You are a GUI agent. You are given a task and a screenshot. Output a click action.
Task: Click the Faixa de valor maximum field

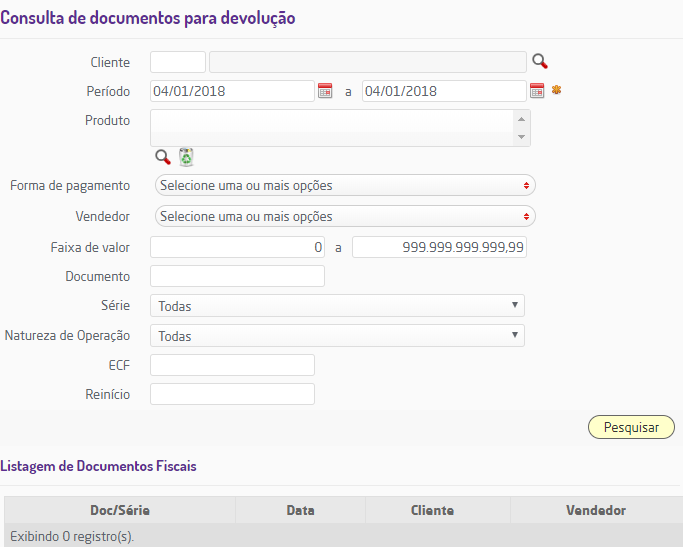coord(440,247)
